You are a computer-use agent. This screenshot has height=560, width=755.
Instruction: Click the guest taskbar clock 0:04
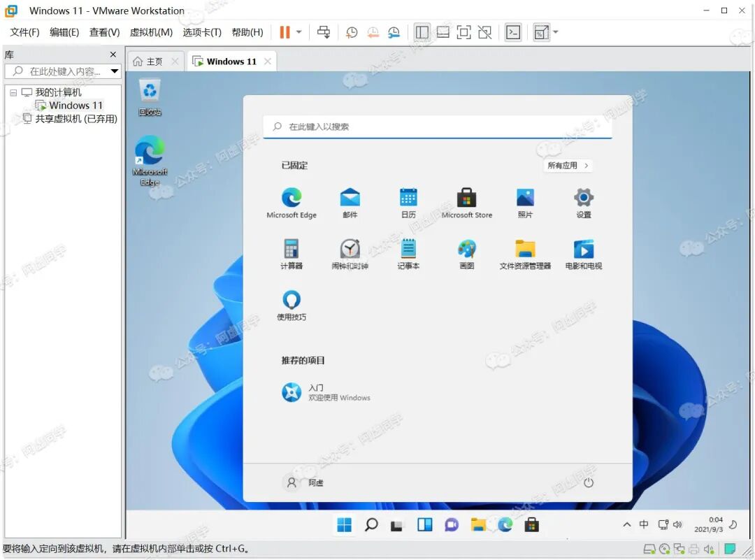click(x=708, y=524)
